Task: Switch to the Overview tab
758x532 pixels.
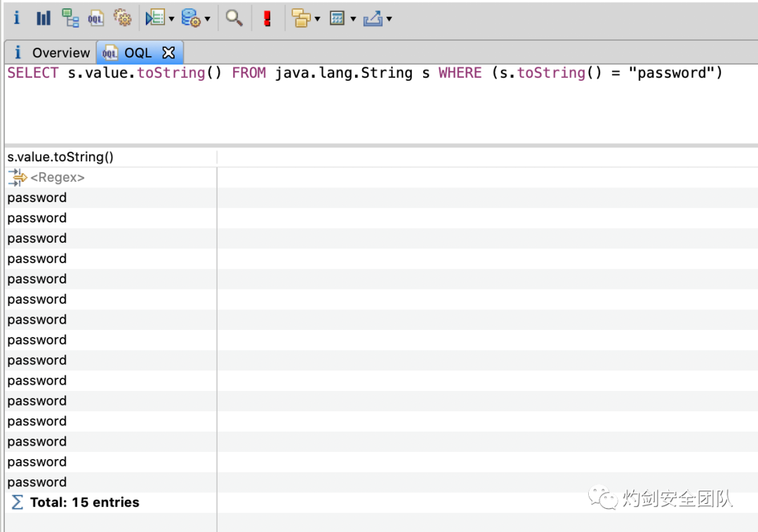Action: [52, 53]
